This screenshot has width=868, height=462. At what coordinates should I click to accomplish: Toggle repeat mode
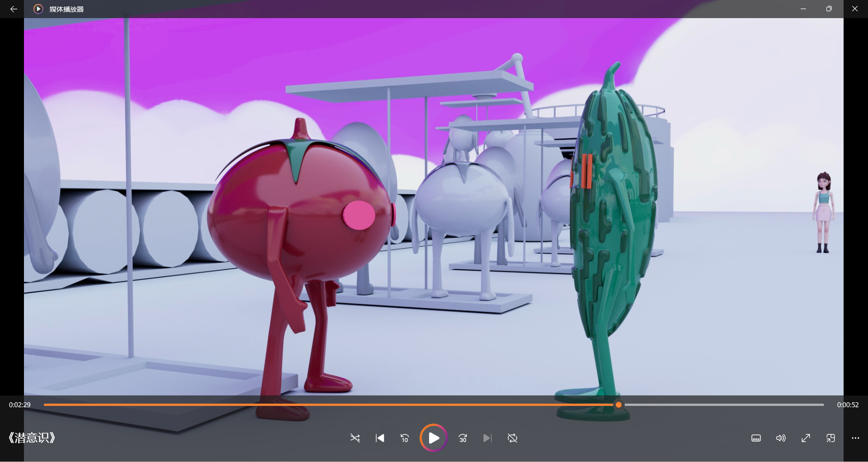coord(512,438)
